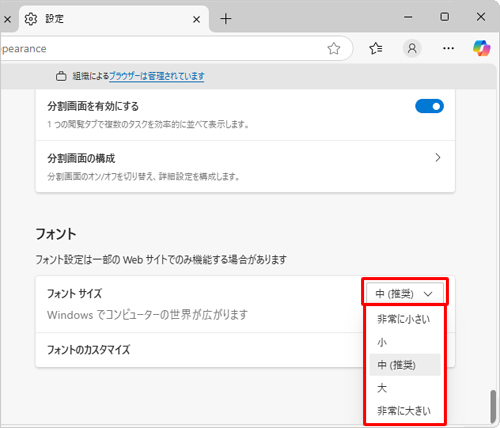Close the partially visible left tab
This screenshot has width=500, height=428.
coord(7,19)
